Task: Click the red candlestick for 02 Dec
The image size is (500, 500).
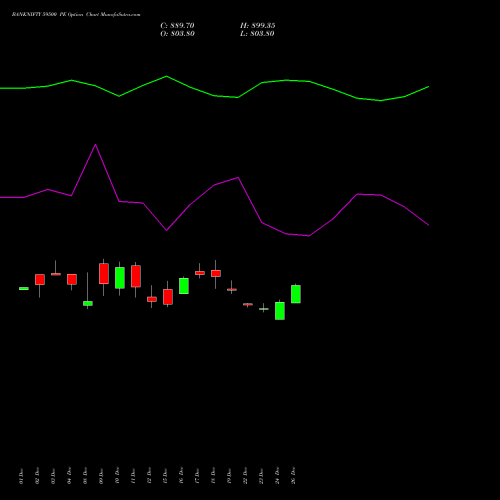Action: (40, 280)
